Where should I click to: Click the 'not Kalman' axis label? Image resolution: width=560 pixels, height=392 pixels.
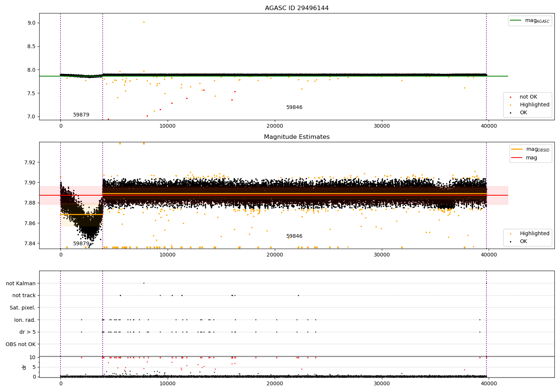tap(21, 283)
